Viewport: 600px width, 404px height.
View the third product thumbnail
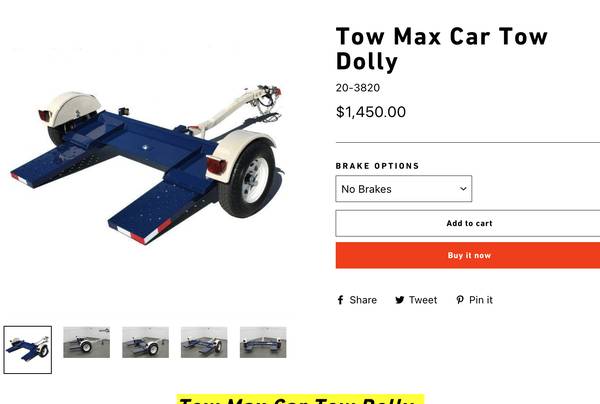145,342
